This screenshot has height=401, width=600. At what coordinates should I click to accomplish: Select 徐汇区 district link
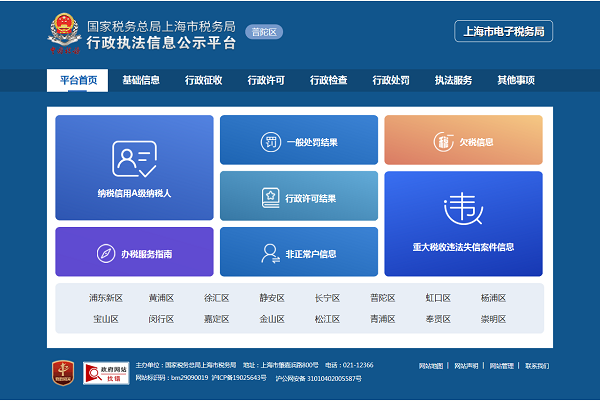[x=216, y=298]
